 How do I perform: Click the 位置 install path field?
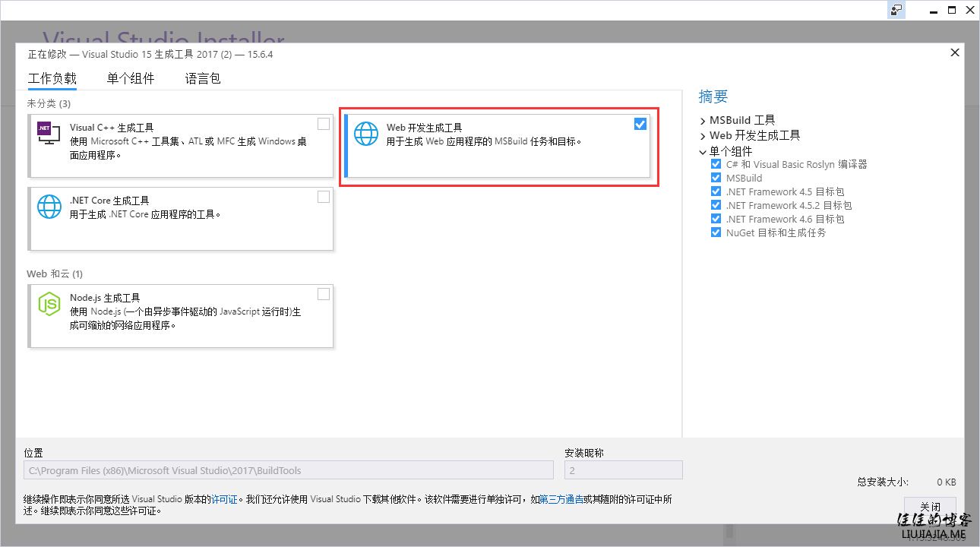pos(289,470)
